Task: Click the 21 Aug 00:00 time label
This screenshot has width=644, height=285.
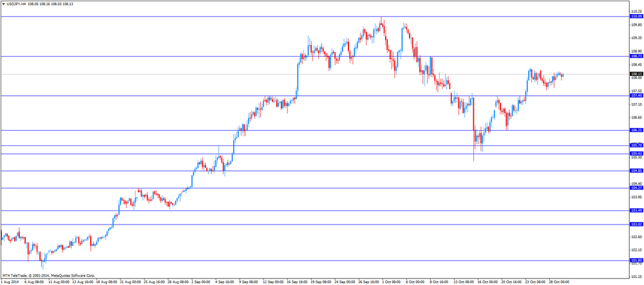Action: [x=130, y=282]
